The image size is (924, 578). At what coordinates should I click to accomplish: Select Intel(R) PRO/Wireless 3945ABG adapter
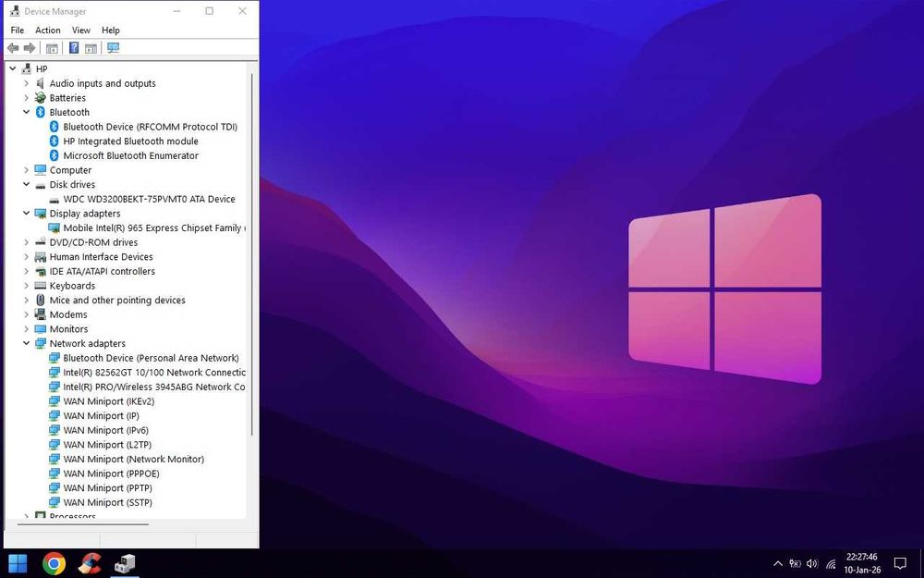tap(154, 387)
